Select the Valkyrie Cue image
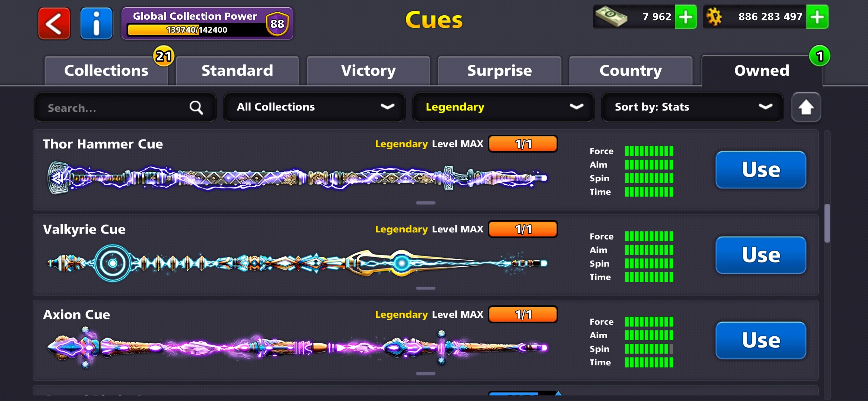Screen dimensions: 868x401 point(297,263)
